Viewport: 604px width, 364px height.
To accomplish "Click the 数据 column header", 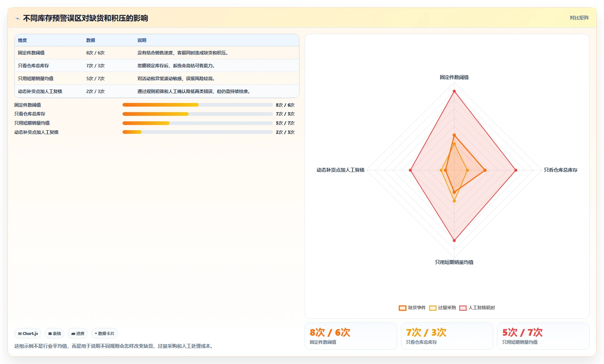I will click(x=91, y=40).
